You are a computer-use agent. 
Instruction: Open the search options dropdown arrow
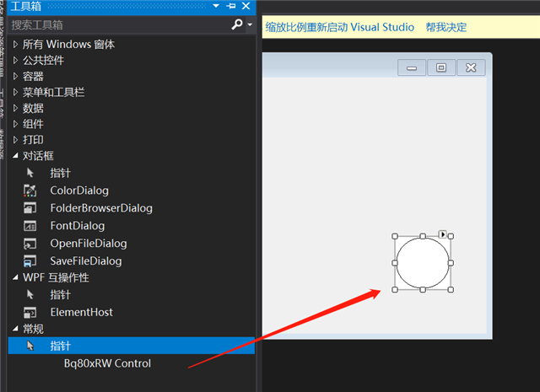point(250,24)
